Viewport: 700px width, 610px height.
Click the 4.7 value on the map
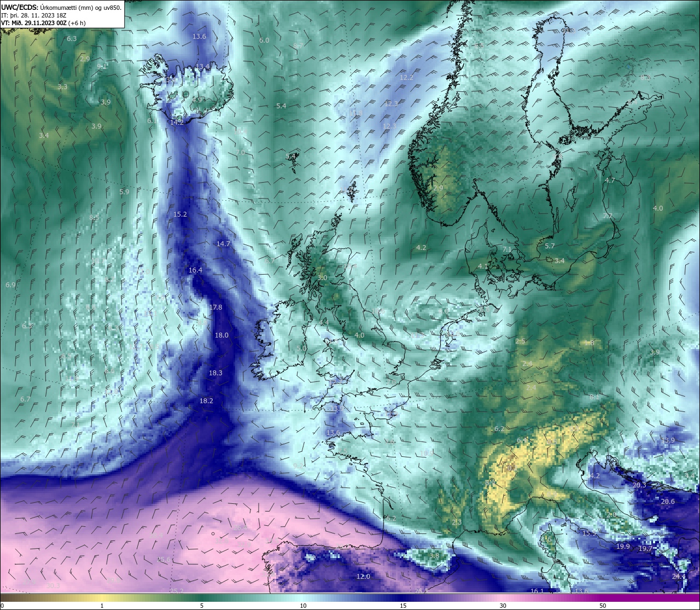tap(610, 181)
